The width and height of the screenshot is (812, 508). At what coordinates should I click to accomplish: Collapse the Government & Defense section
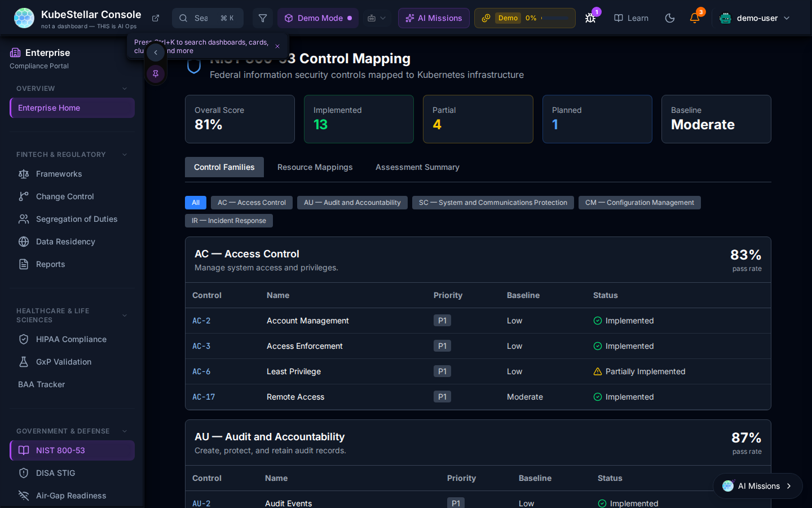point(125,431)
